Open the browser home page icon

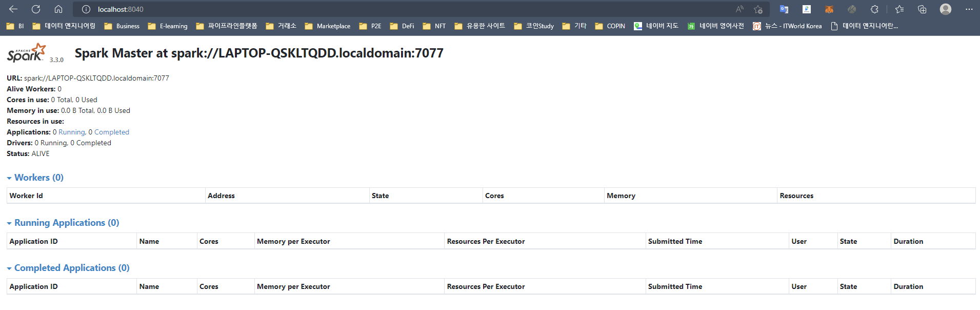click(x=58, y=9)
